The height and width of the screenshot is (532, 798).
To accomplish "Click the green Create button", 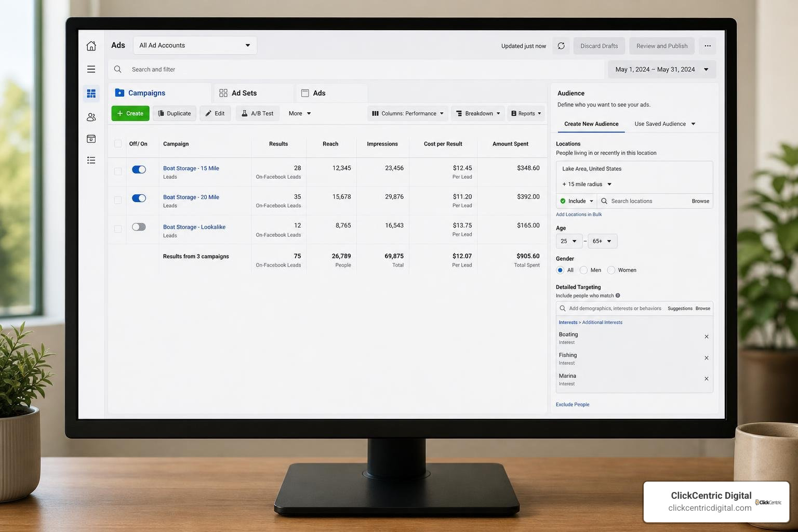I will tap(130, 113).
